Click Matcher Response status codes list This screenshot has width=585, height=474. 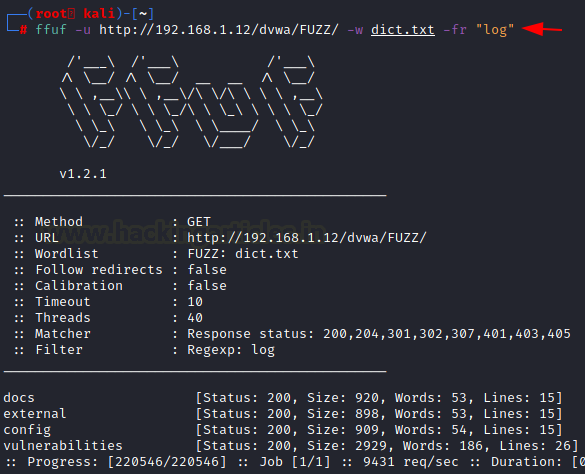379,334
